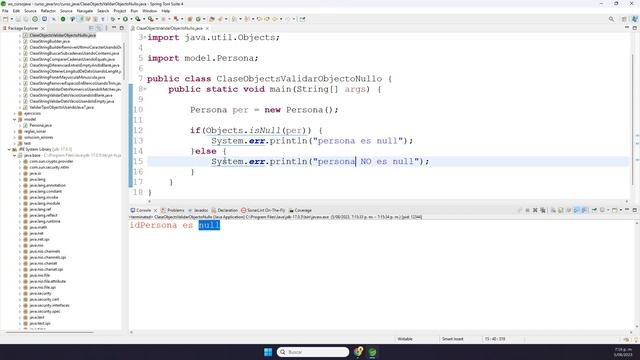Image resolution: width=640 pixels, height=360 pixels.
Task: Minimize the Console panel
Action: pyautogui.click(x=627, y=210)
